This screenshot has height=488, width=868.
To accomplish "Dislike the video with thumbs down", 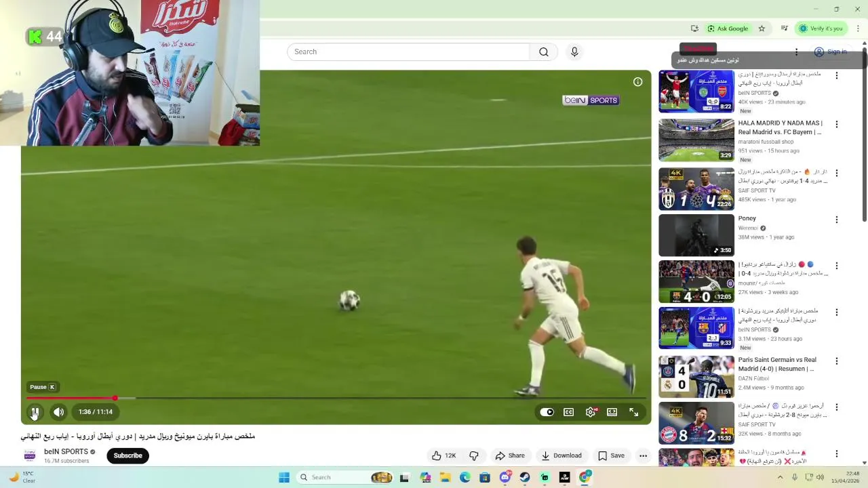I will tap(474, 455).
